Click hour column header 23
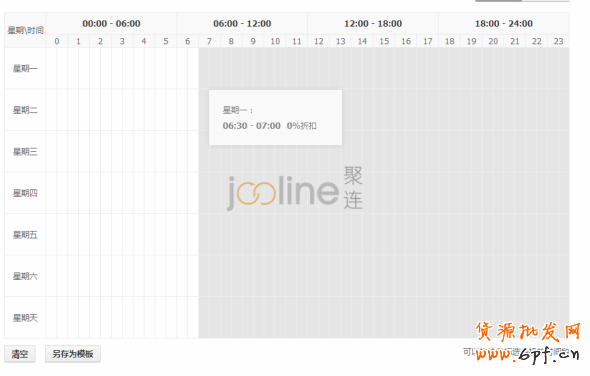590x376 pixels. pyautogui.click(x=558, y=41)
